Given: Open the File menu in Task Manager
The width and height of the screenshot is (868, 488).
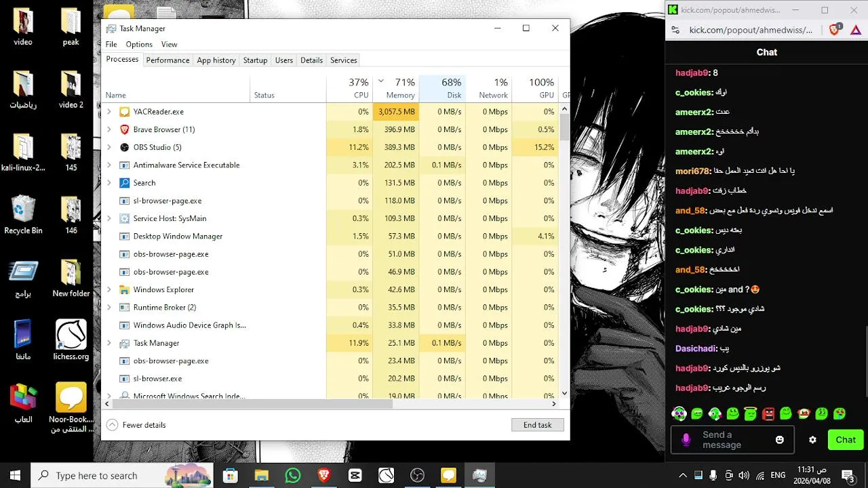Looking at the screenshot, I should (111, 44).
